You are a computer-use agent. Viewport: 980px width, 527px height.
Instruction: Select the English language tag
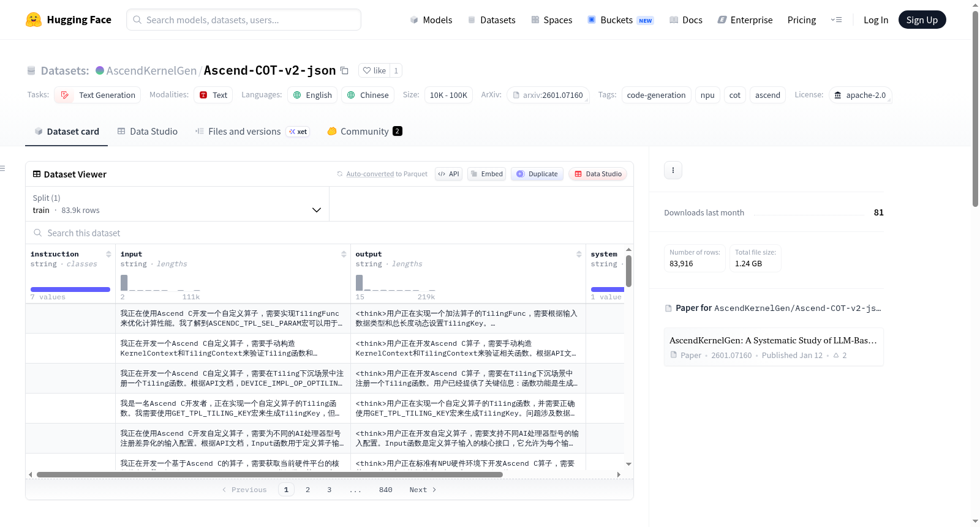coord(312,95)
